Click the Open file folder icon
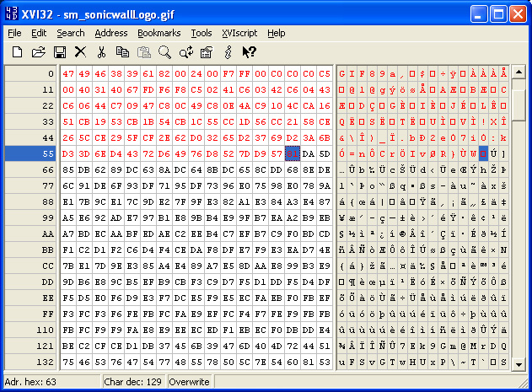The height and width of the screenshot is (392, 532). [x=38, y=52]
